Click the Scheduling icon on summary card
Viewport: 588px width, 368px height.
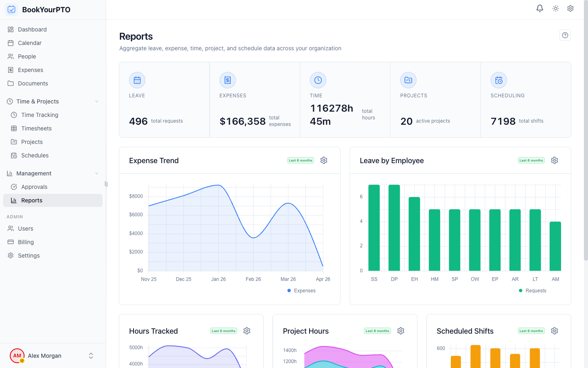click(x=499, y=80)
